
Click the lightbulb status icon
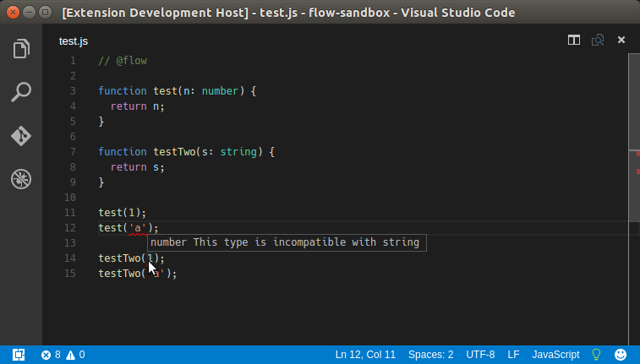(x=596, y=355)
